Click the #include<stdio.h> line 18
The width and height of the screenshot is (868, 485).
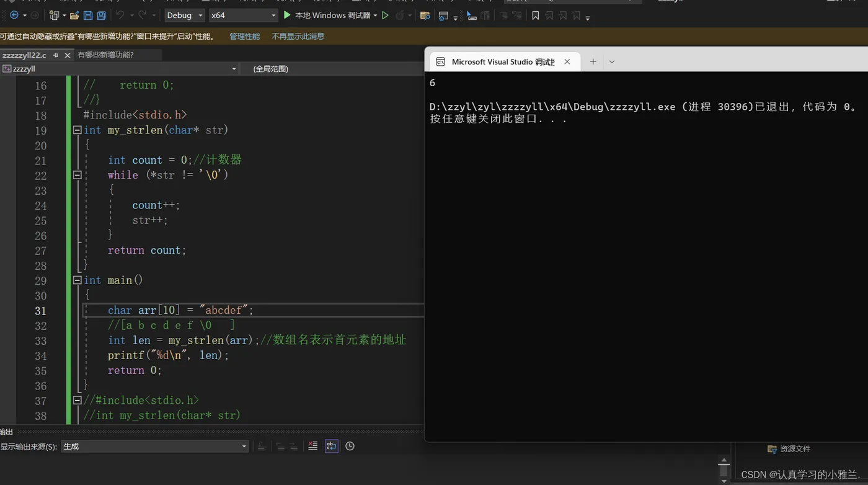(x=135, y=115)
